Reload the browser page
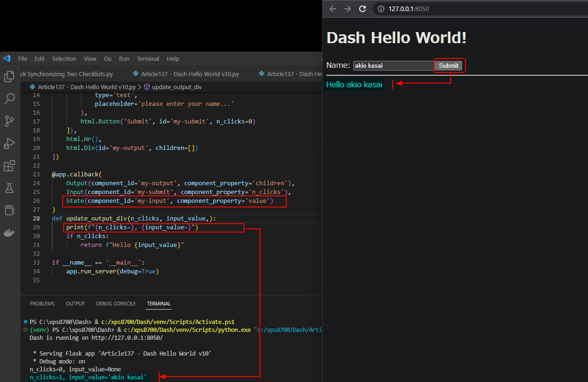This screenshot has height=382, width=588. pos(363,9)
